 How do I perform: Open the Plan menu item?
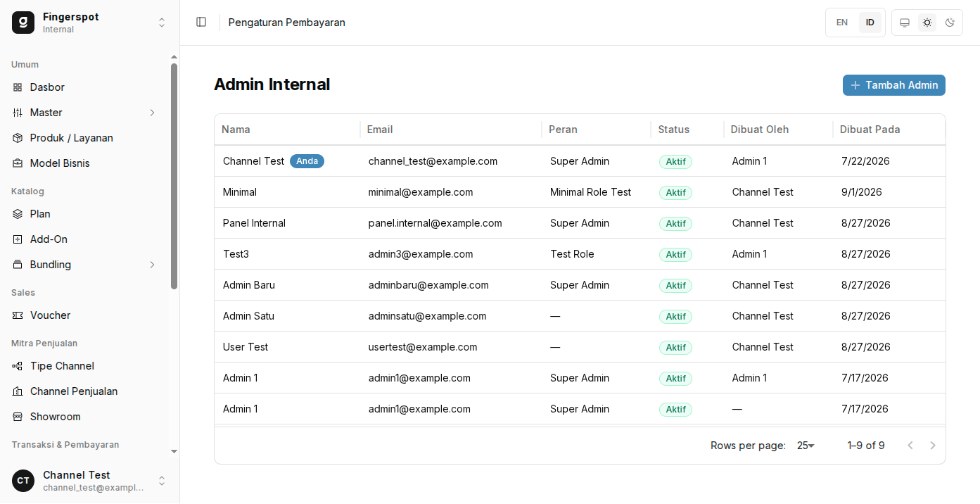(x=84, y=214)
